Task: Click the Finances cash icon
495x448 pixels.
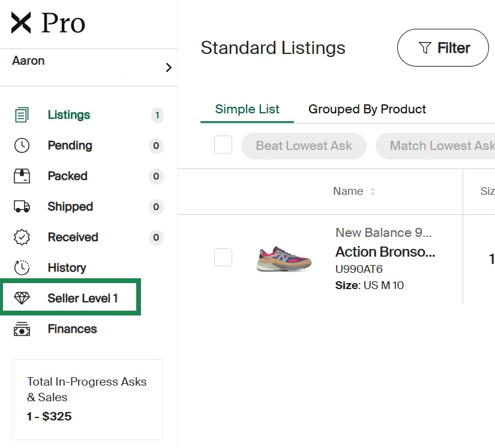Action: click(x=22, y=329)
